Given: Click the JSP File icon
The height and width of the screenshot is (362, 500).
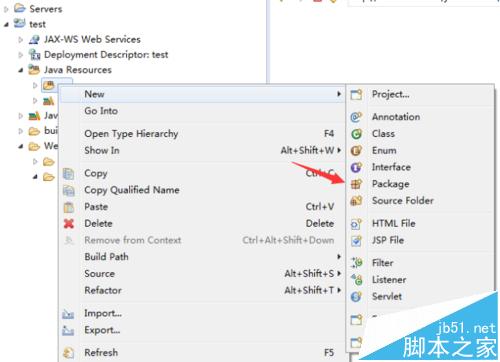Looking at the screenshot, I should [x=356, y=240].
